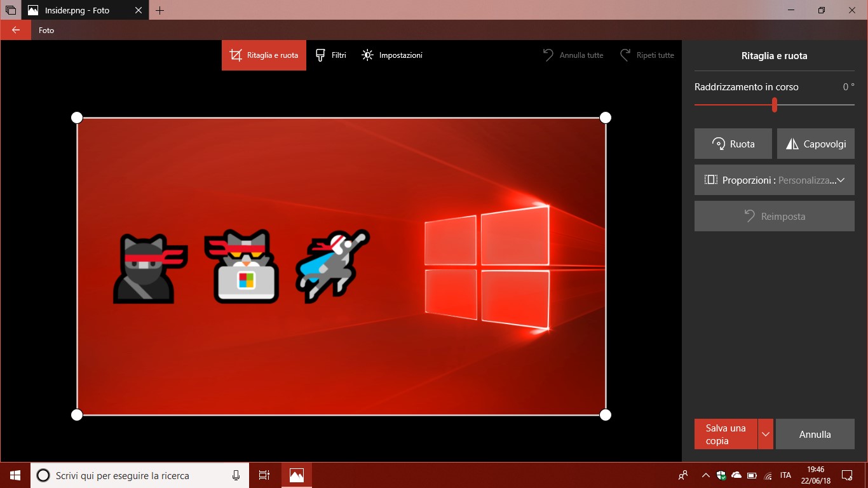The height and width of the screenshot is (488, 868).
Task: Click Annulla tutte undo button
Action: click(573, 55)
